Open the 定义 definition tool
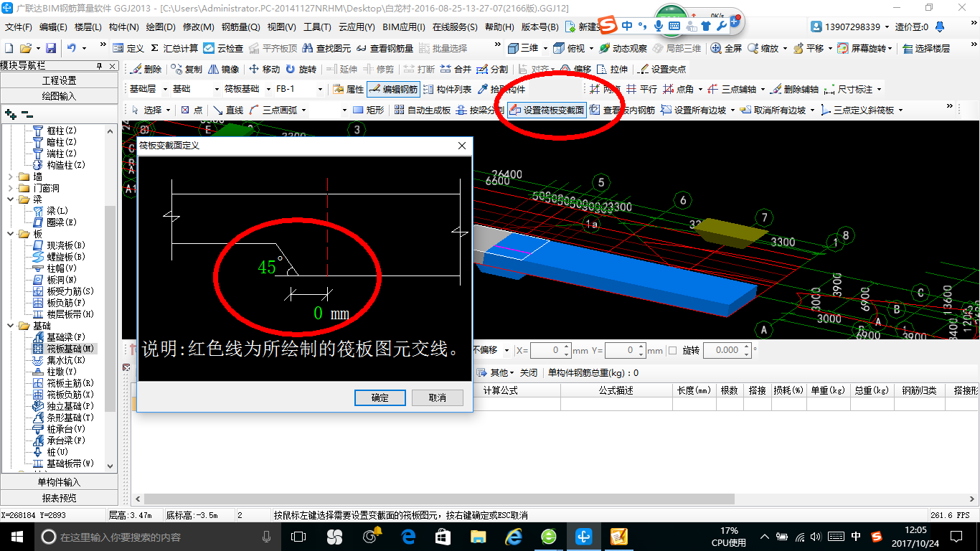This screenshot has height=551, width=980. (x=129, y=48)
